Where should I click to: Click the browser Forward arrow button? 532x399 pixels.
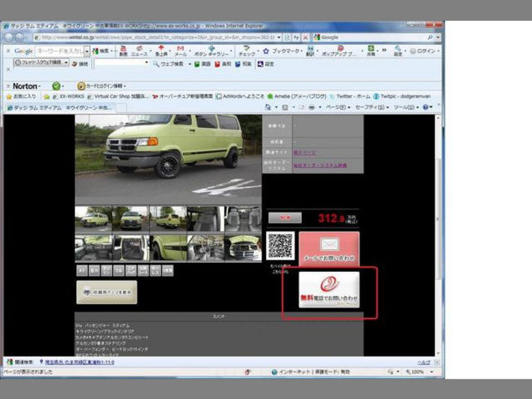point(20,37)
